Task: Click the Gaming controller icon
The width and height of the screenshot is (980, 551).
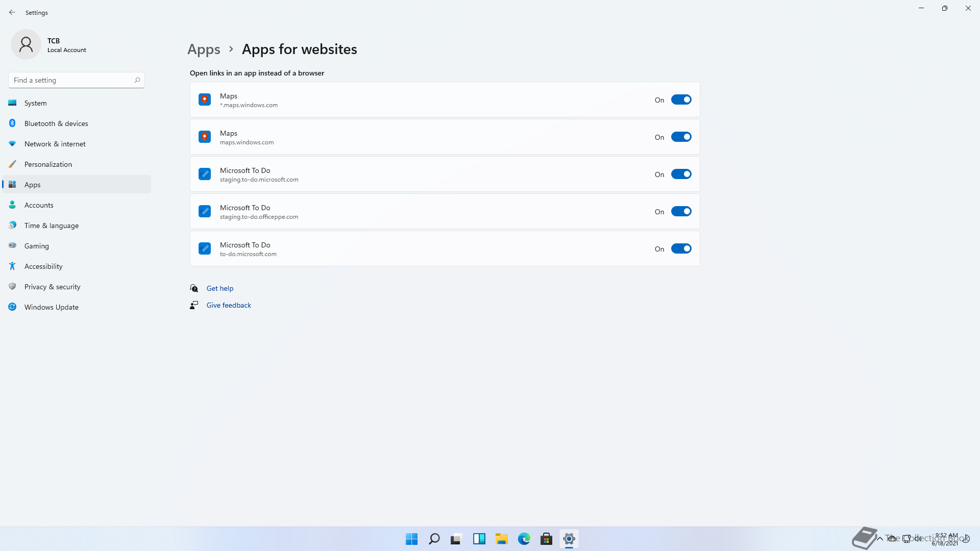Action: point(12,246)
